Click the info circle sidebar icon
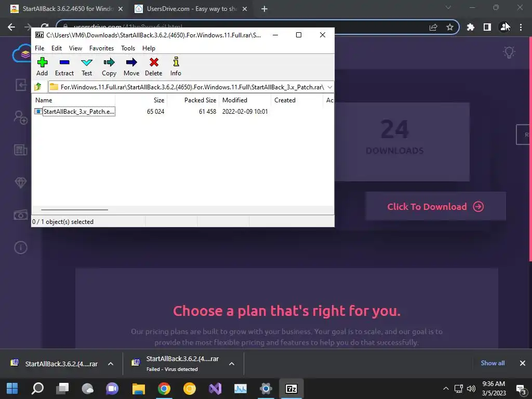Image resolution: width=532 pixels, height=399 pixels. tap(21, 247)
